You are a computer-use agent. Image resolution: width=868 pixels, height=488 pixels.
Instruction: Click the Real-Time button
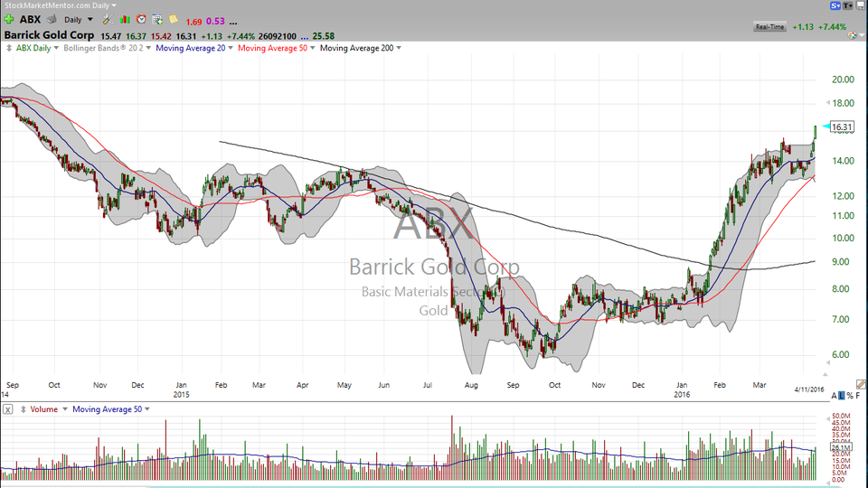pos(770,26)
